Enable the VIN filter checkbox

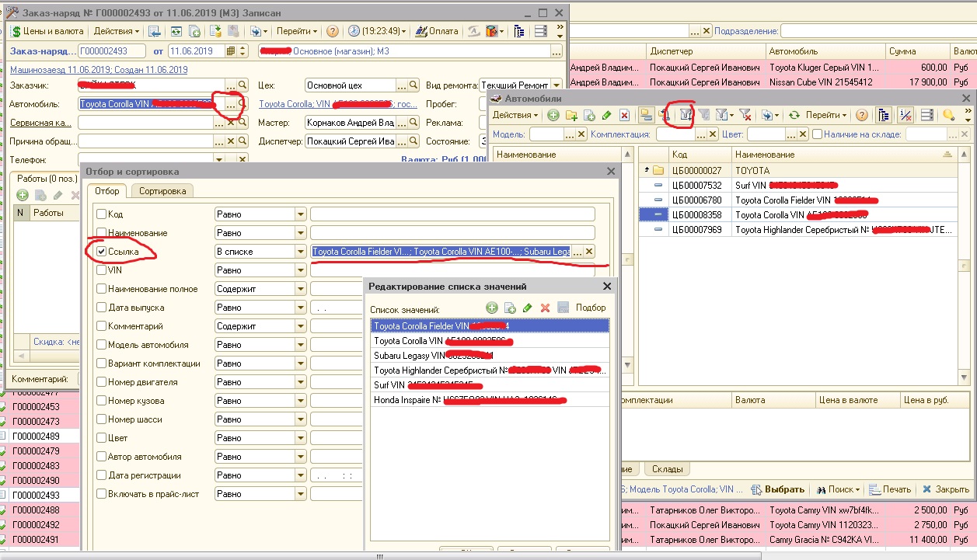point(101,270)
